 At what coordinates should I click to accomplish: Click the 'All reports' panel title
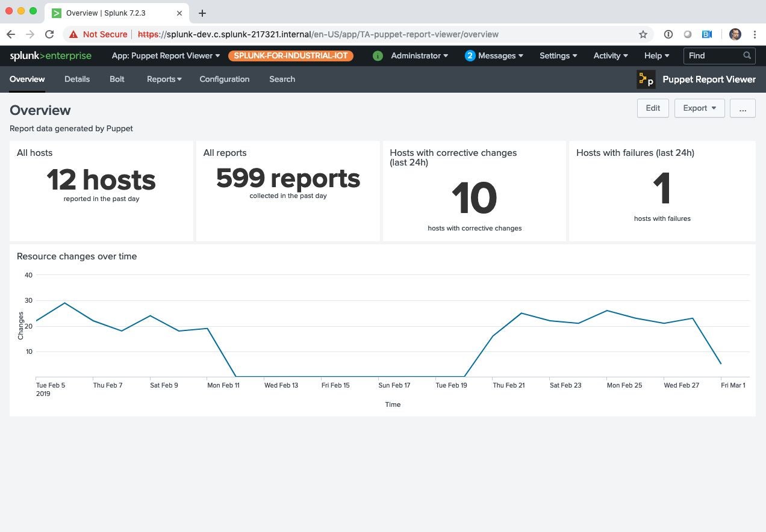225,153
